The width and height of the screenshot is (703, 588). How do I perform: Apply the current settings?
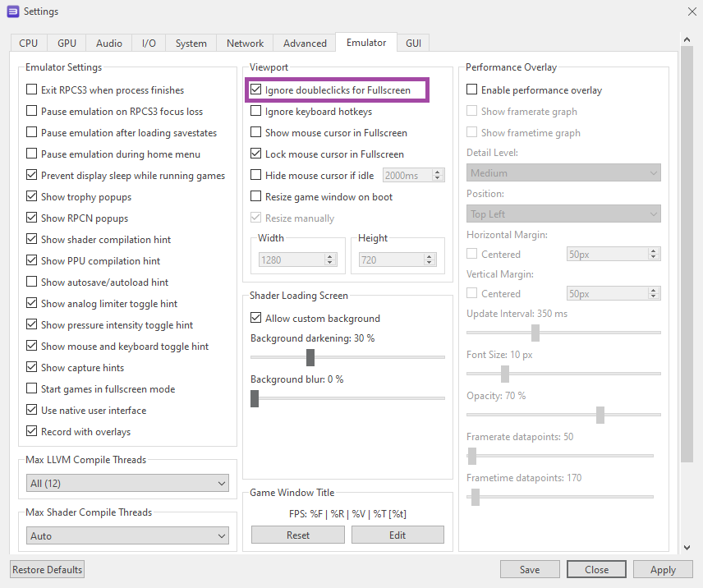pyautogui.click(x=663, y=569)
